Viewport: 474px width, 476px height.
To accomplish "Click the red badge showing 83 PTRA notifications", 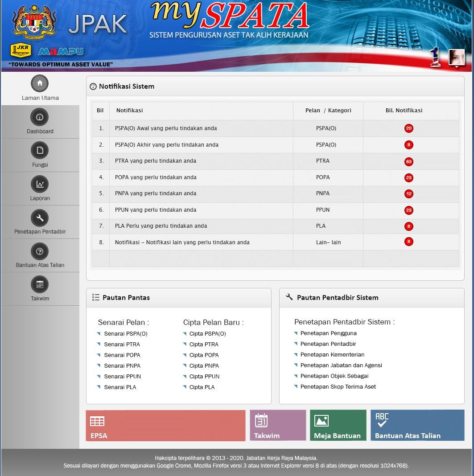I will [x=409, y=161].
